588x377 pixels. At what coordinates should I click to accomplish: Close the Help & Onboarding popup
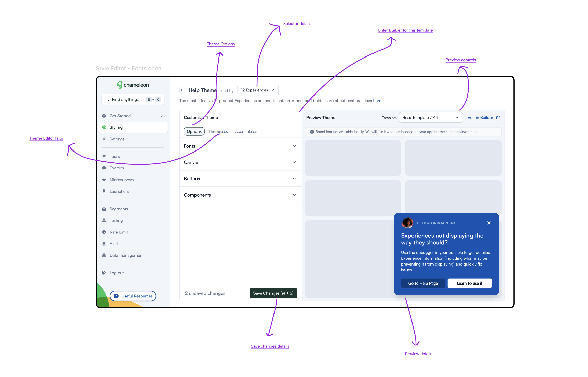click(x=489, y=223)
